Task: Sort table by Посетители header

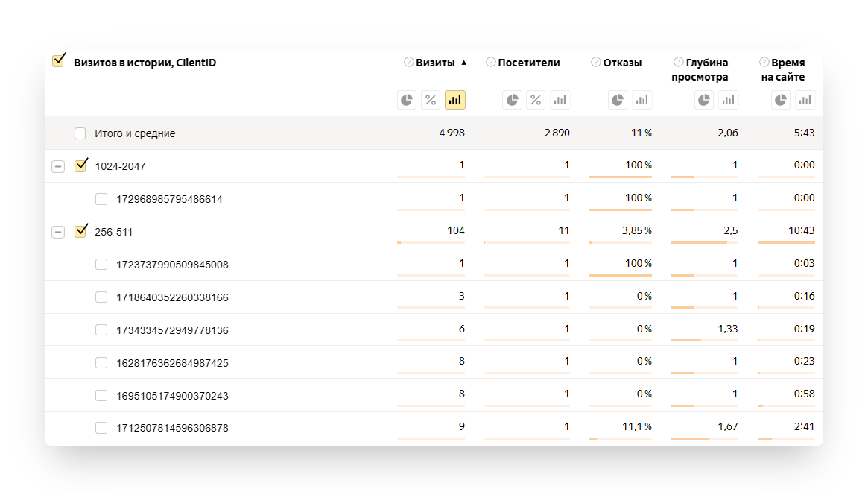Action: pyautogui.click(x=528, y=63)
